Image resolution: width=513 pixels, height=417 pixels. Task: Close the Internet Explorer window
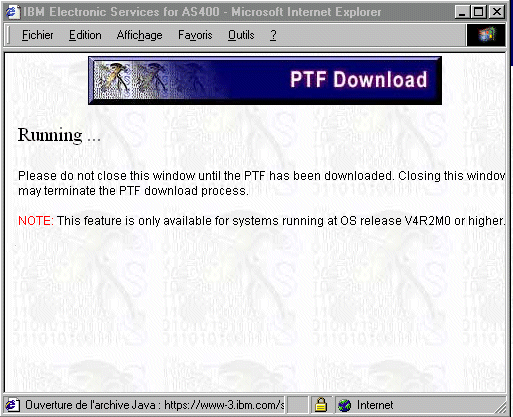point(497,12)
